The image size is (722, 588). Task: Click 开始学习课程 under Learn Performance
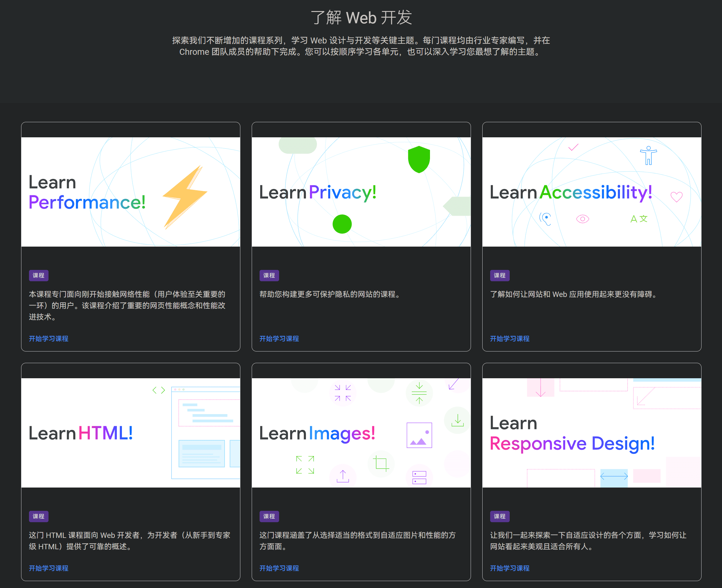[48, 338]
